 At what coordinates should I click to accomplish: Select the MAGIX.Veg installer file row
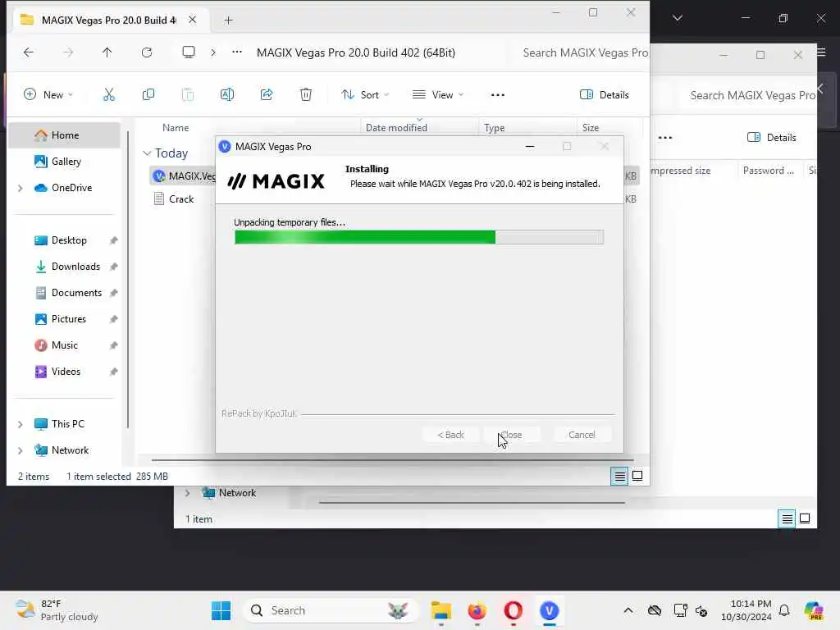tap(185, 176)
